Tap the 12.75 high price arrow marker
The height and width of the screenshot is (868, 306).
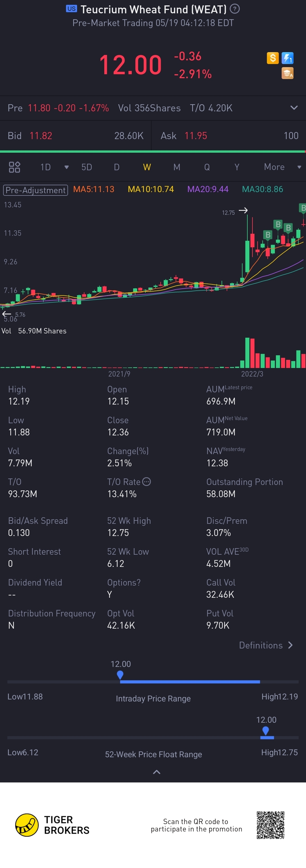(x=243, y=210)
